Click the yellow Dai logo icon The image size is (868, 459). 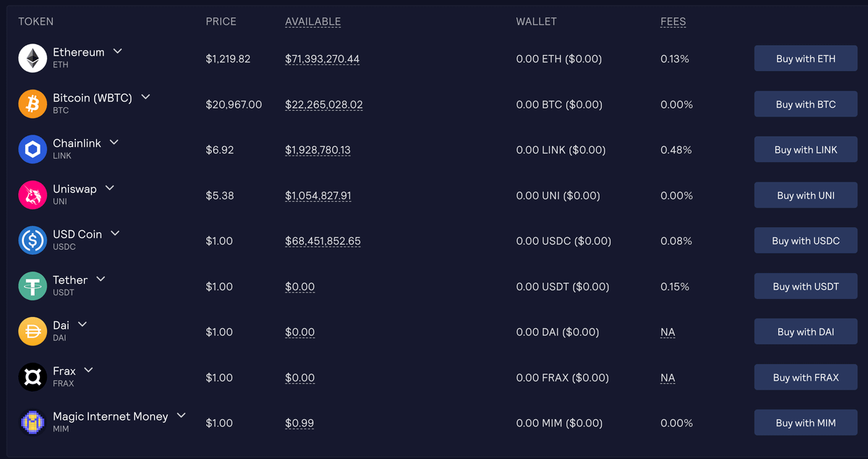(33, 332)
